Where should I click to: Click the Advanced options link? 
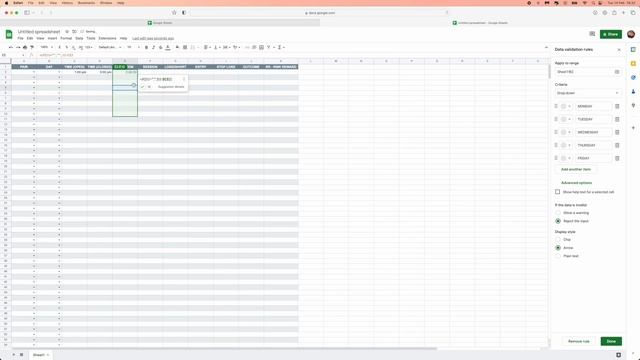click(576, 183)
